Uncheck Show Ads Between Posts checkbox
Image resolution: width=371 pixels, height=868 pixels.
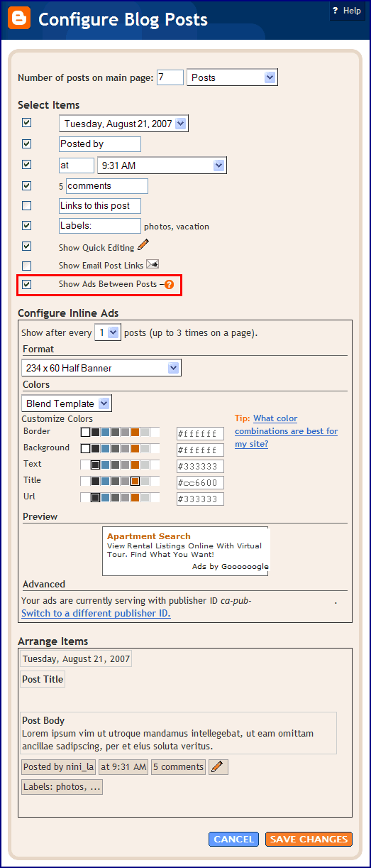coord(26,284)
